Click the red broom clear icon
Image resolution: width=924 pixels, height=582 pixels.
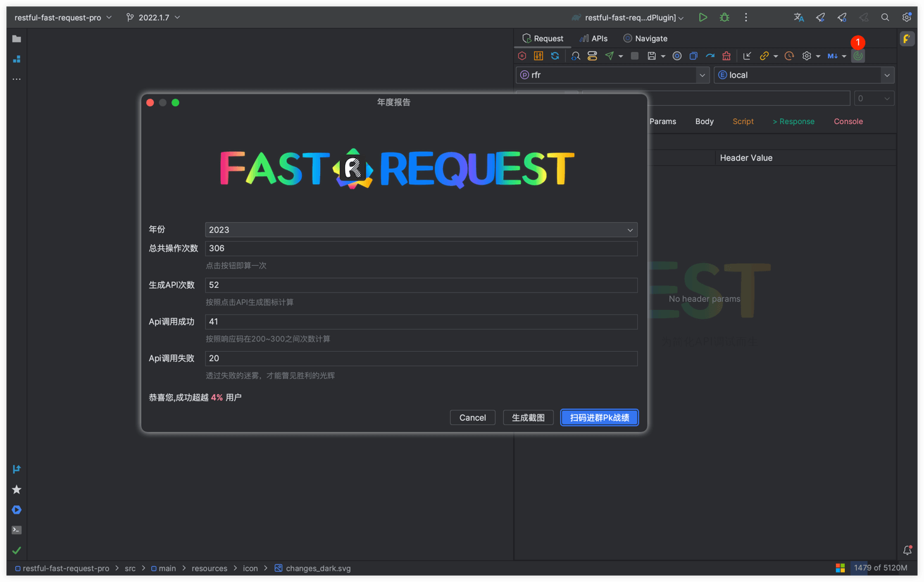726,56
